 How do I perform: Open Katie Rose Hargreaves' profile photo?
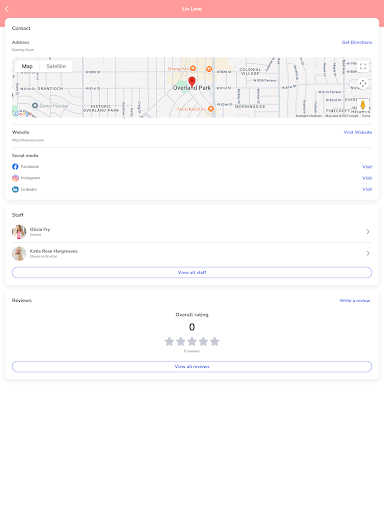point(19,254)
